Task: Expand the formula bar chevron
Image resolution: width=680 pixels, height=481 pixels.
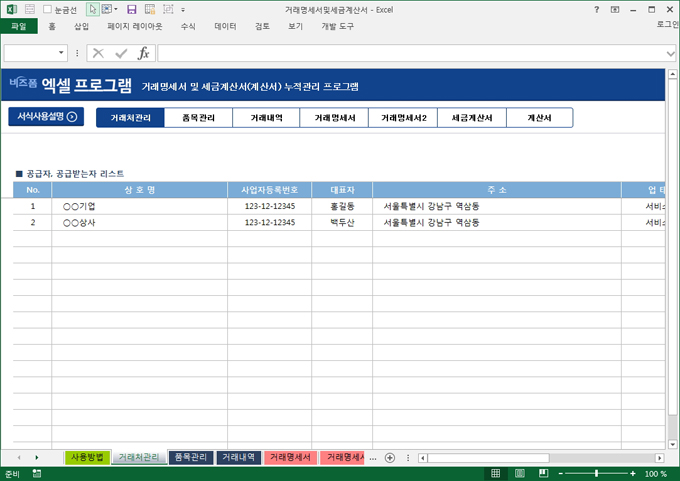Action: coord(670,54)
